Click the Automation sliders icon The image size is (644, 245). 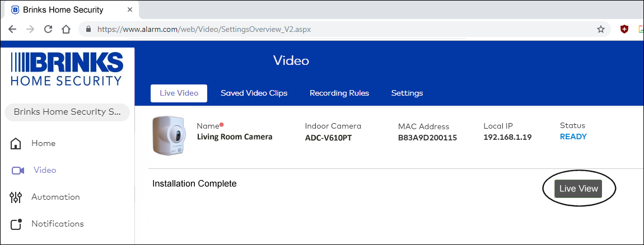(x=16, y=197)
